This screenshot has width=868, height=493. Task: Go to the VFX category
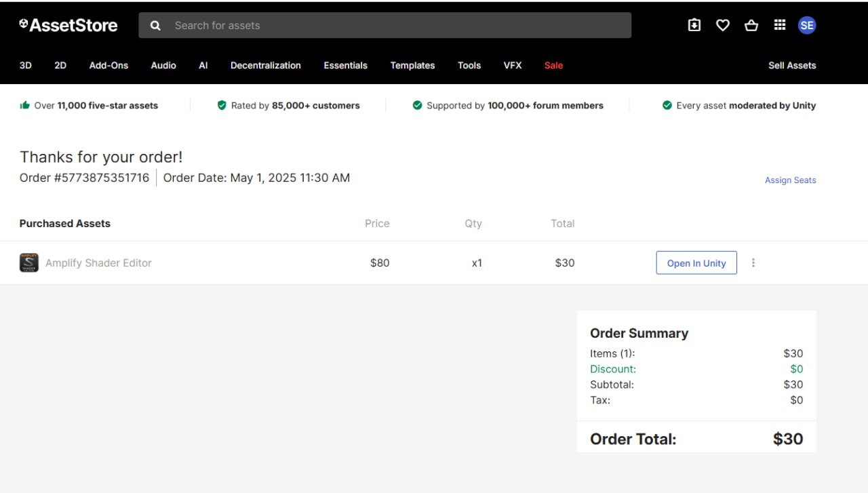[513, 65]
